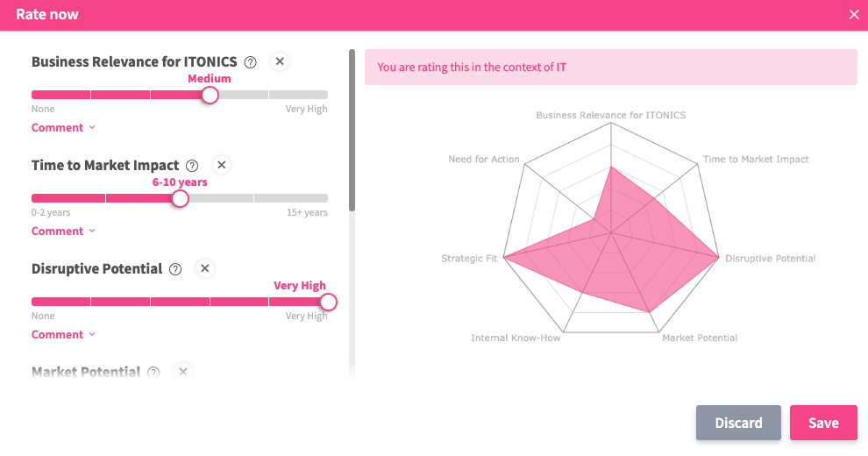Click the Internal Know-How radar label

tap(516, 338)
